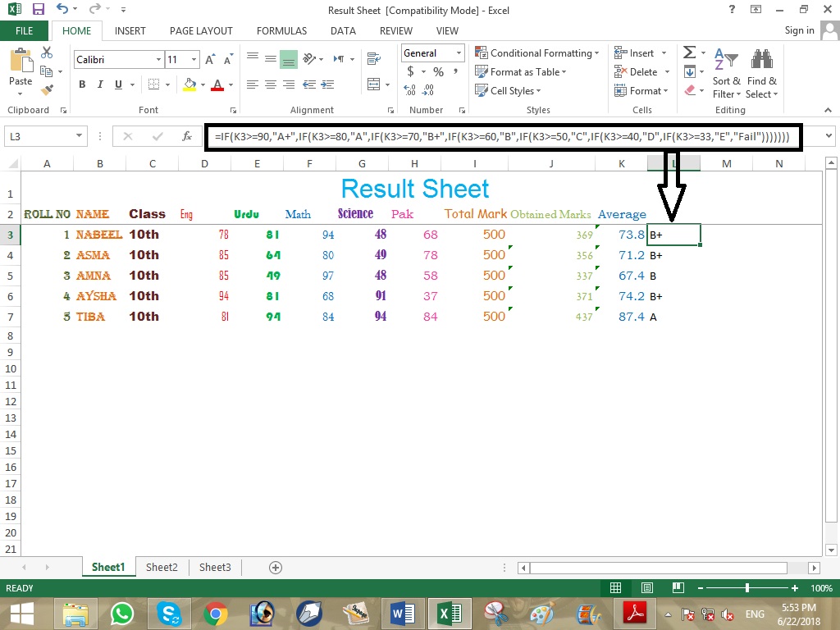Apply bold formatting from the Font group
This screenshot has width=840, height=630.
pos(81,84)
